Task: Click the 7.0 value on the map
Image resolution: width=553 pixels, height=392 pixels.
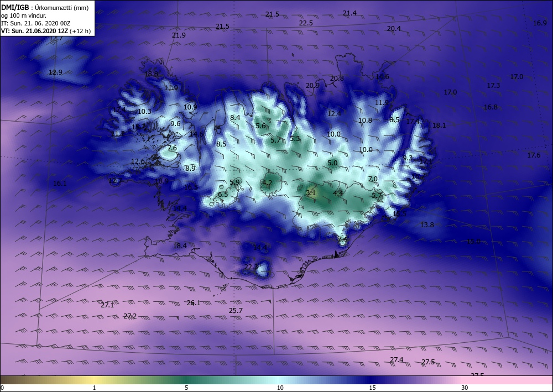Action: pyautogui.click(x=373, y=179)
